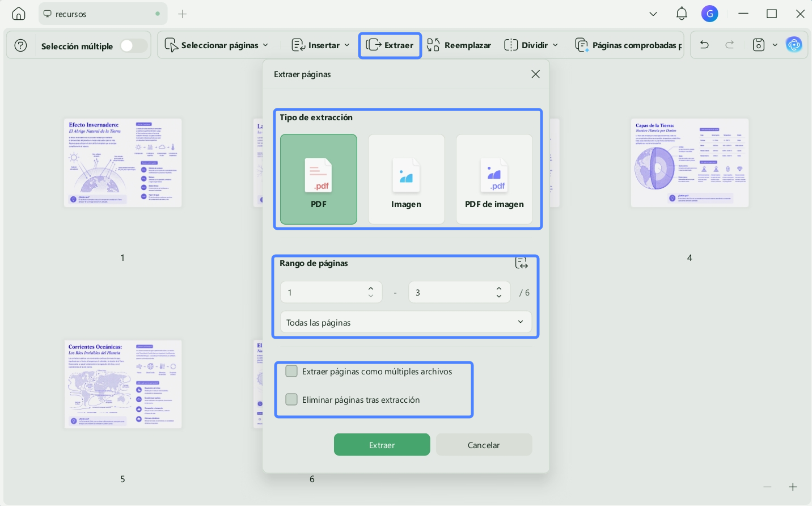
Task: Zoom in thumbnails with plus icon
Action: (793, 487)
